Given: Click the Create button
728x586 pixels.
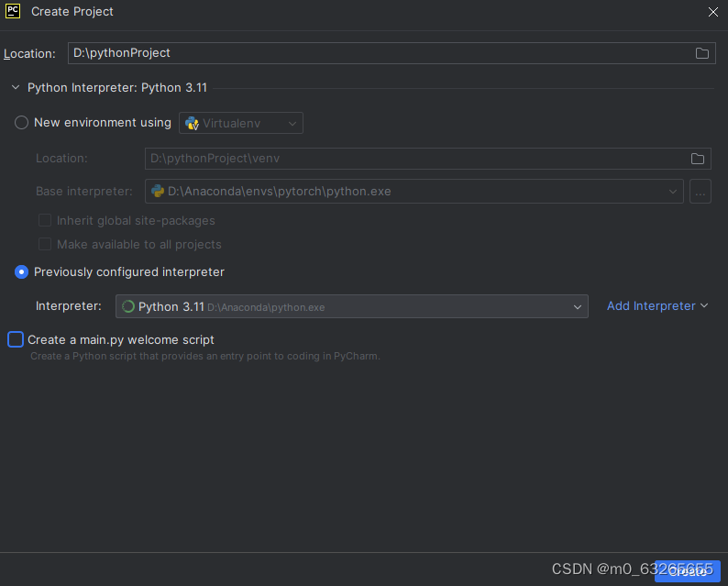Looking at the screenshot, I should pyautogui.click(x=687, y=571).
